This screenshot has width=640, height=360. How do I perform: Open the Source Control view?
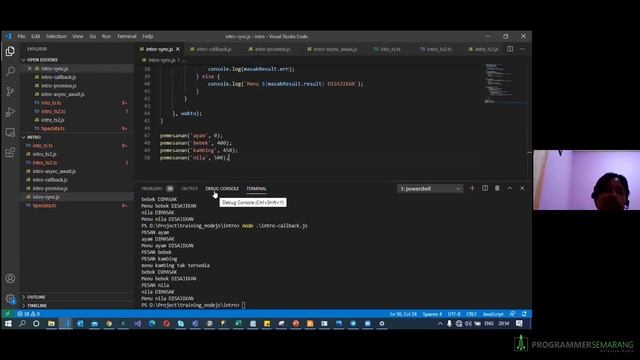click(x=10, y=91)
